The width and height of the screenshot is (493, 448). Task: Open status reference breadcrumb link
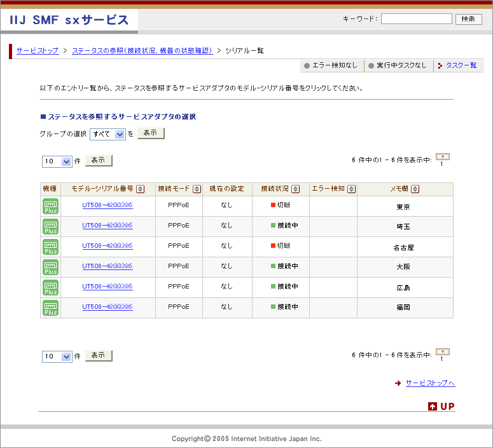click(x=142, y=50)
